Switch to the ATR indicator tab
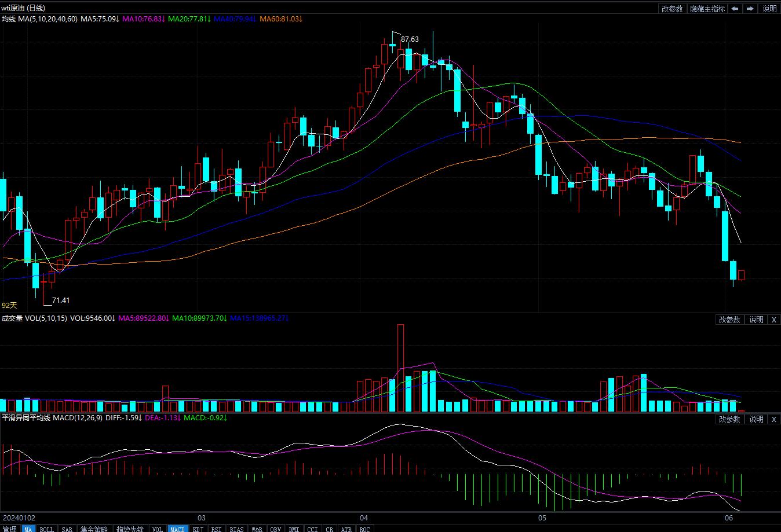Image resolution: width=781 pixels, height=532 pixels. (346, 529)
